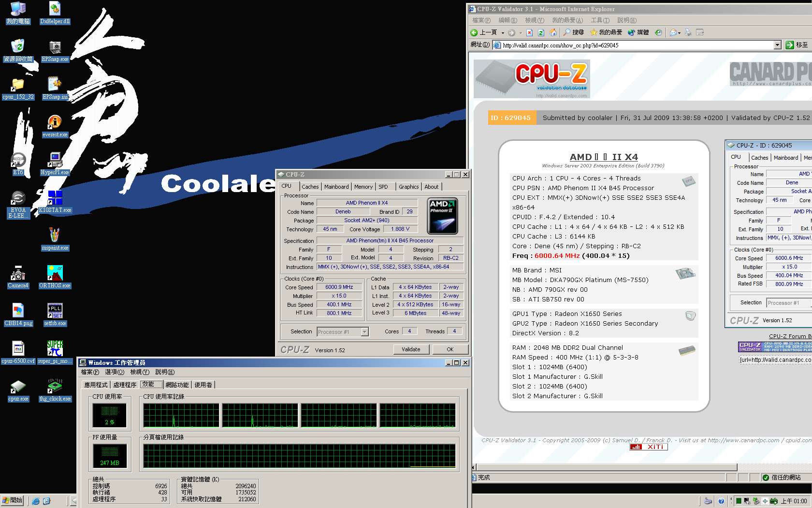Click the 我的最愛 Favorites toolbar button

tap(606, 32)
